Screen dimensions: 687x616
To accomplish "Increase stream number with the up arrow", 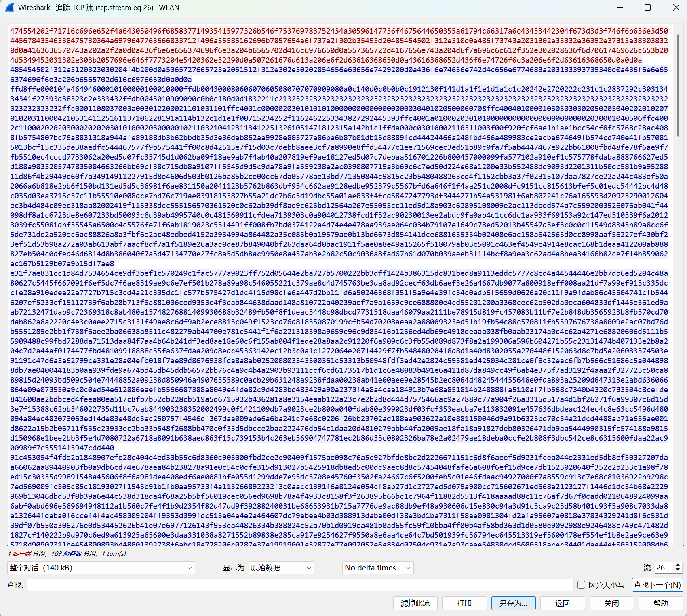I will (678, 565).
